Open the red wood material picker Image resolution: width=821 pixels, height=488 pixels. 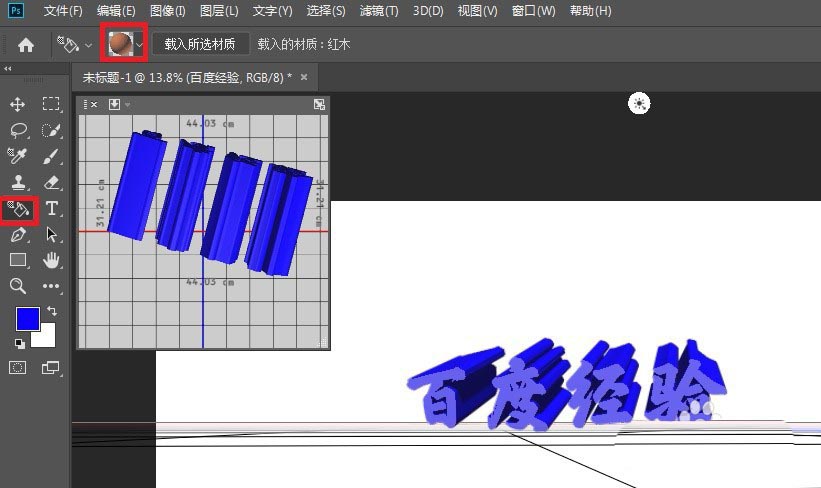click(x=125, y=44)
